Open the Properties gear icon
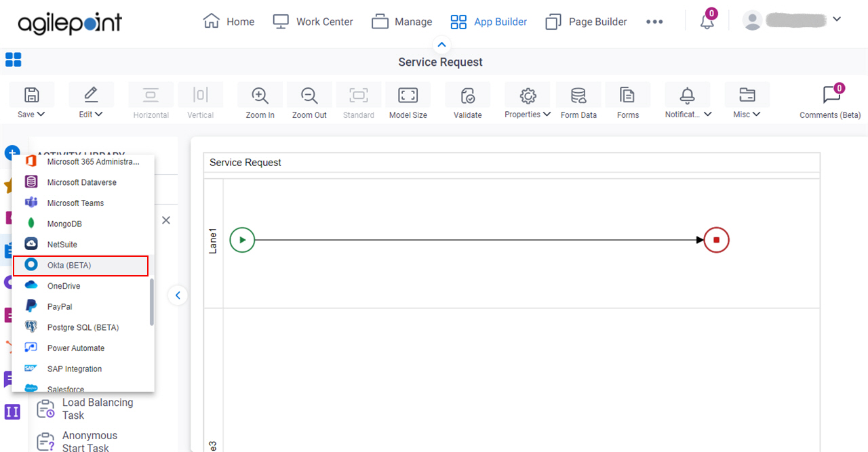The width and height of the screenshot is (868, 452). click(x=528, y=95)
